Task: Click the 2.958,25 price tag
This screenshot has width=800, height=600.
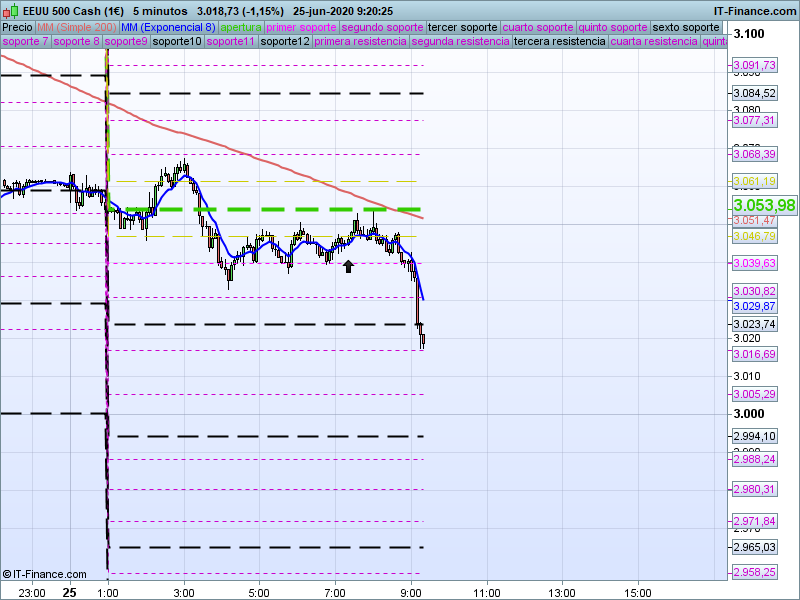Action: [755, 572]
